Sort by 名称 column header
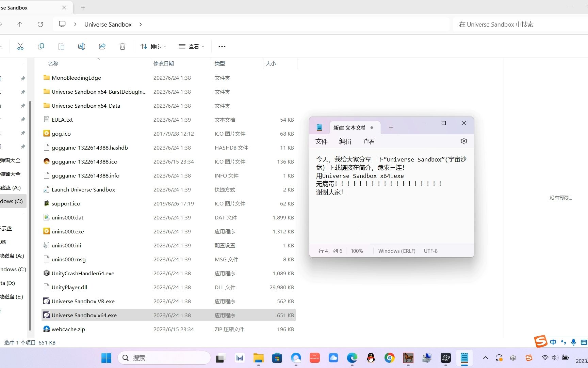 click(x=53, y=63)
